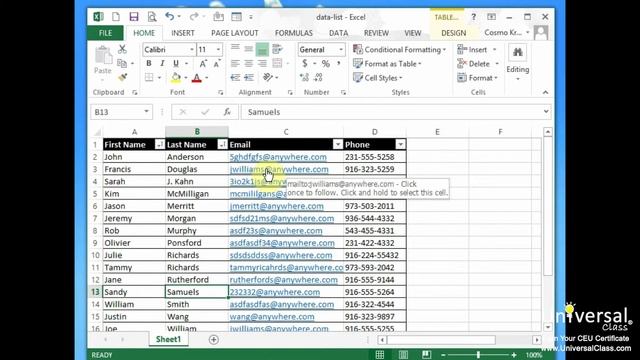640x360 pixels.
Task: Switch to the FORMULAS tab
Action: (x=293, y=33)
